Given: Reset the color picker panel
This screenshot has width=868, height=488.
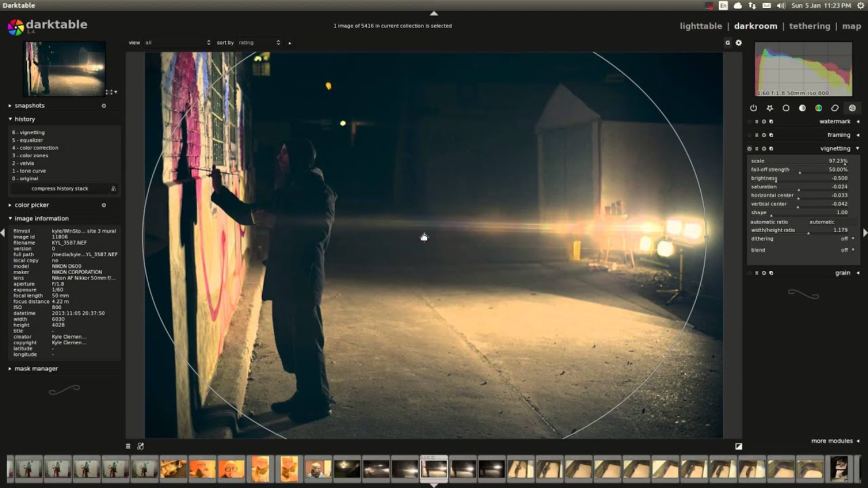Looking at the screenshot, I should pos(104,205).
